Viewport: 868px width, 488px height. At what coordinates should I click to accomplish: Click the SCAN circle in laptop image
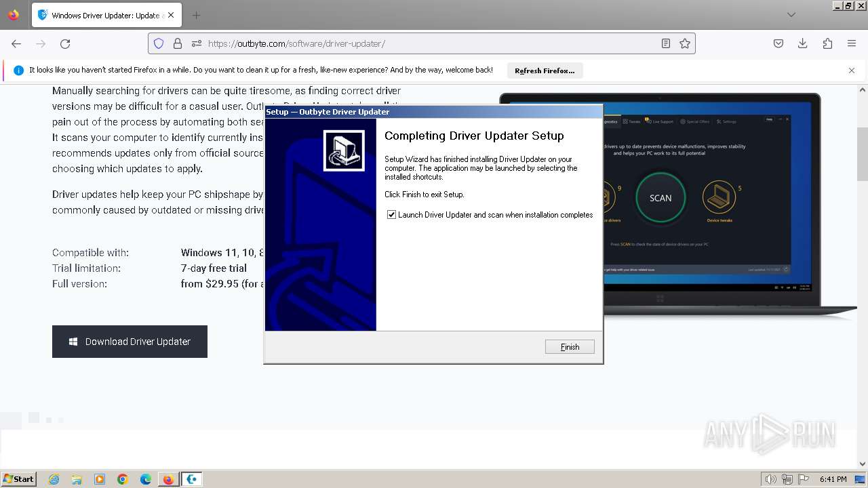[x=660, y=198]
